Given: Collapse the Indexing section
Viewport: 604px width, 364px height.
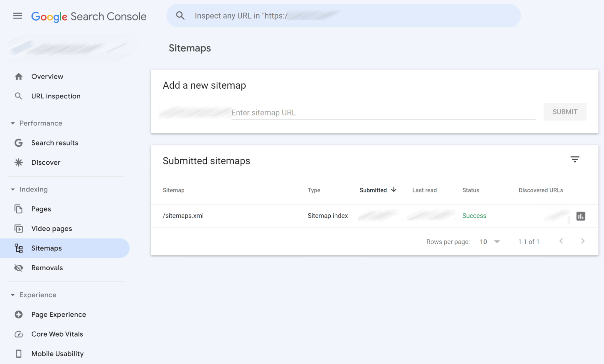Looking at the screenshot, I should [x=13, y=189].
